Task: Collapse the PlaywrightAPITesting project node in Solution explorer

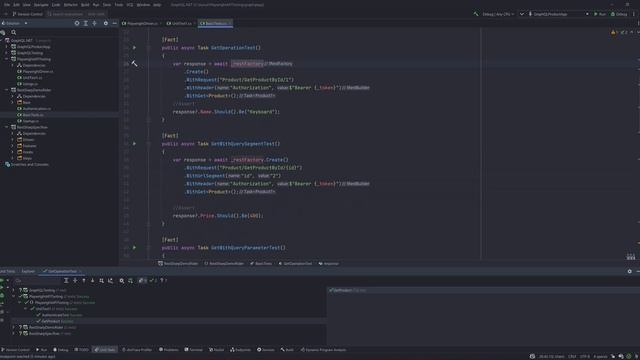Action: click(7, 59)
